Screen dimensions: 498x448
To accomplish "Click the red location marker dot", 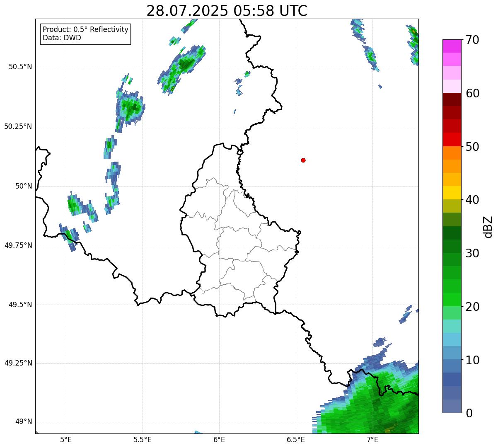I will pos(303,160).
